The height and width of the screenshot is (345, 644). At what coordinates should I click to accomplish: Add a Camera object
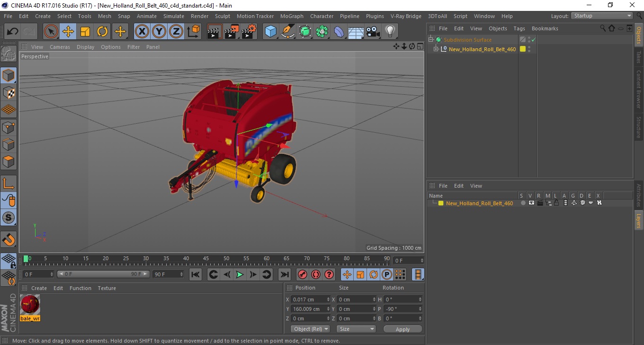(x=373, y=32)
